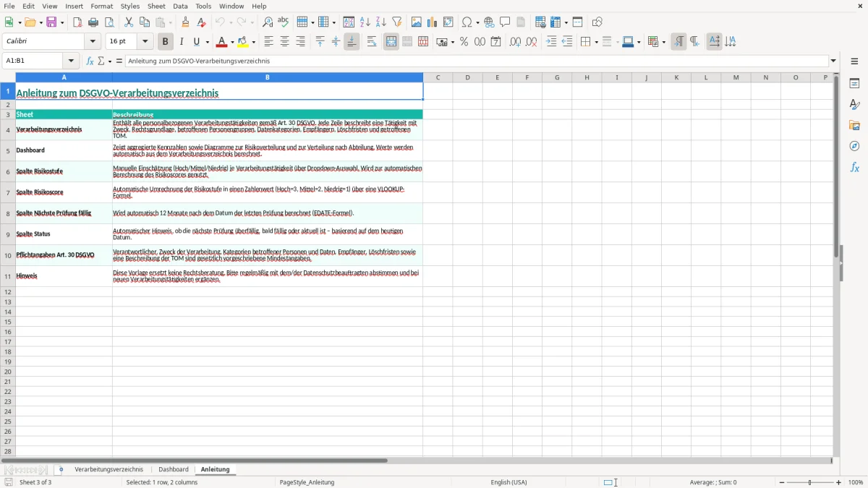Viewport: 868px width, 488px height.
Task: Open the sidebar Functions panel
Action: (x=854, y=167)
